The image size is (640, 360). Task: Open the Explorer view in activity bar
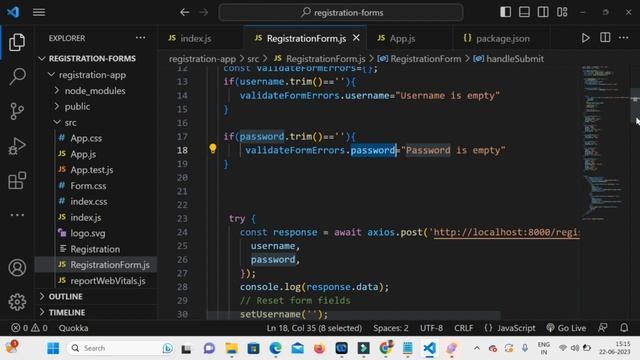(17, 42)
